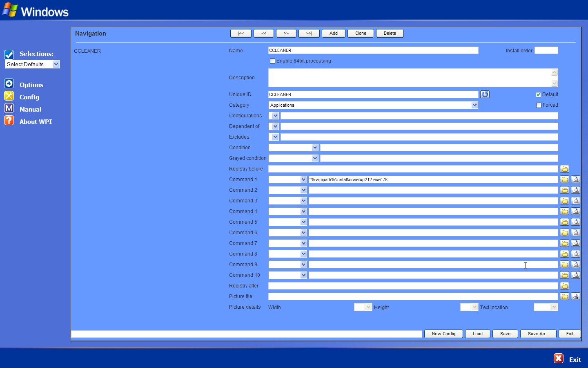Open the folder browser for Command 10
Image resolution: width=588 pixels, height=368 pixels.
pyautogui.click(x=564, y=275)
